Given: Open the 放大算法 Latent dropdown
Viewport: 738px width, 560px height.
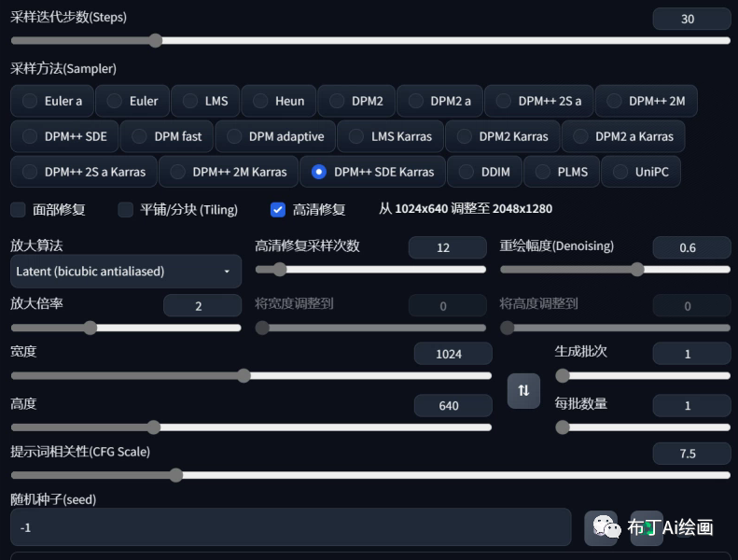Looking at the screenshot, I should 125,272.
